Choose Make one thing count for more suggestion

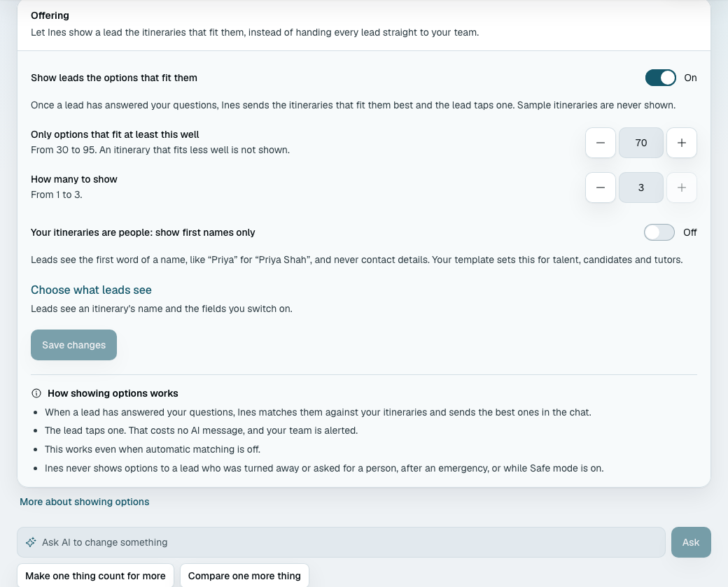(95, 576)
